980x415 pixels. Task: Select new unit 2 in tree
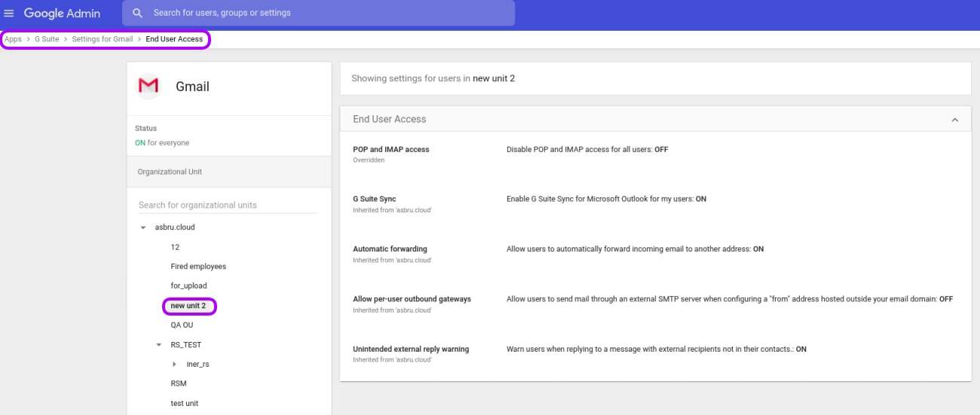tap(188, 306)
